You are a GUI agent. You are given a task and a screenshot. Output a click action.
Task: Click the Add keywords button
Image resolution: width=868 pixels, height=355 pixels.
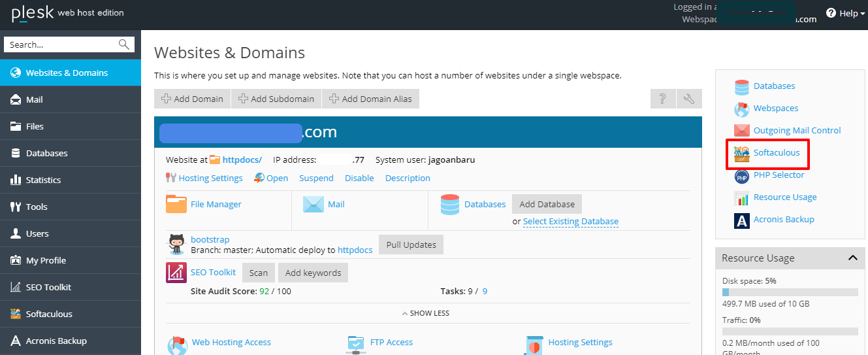click(313, 273)
